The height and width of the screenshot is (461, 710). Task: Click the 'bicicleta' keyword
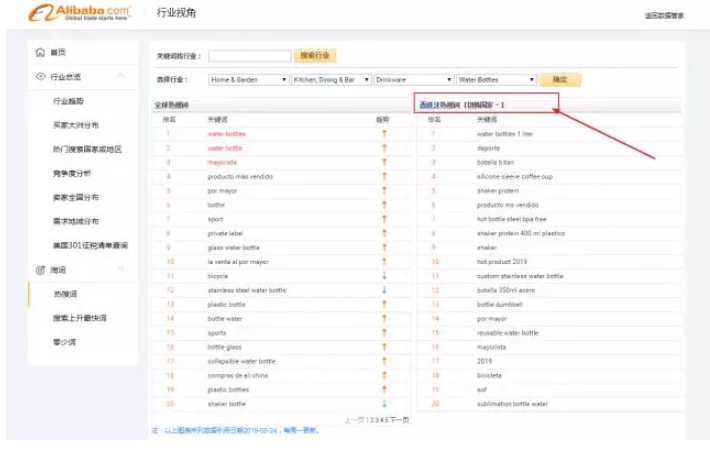(489, 375)
